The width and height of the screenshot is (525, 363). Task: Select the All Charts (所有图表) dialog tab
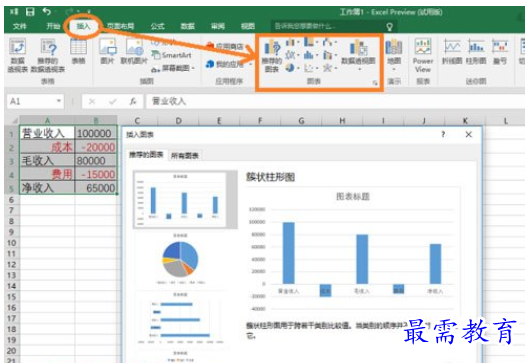(185, 155)
